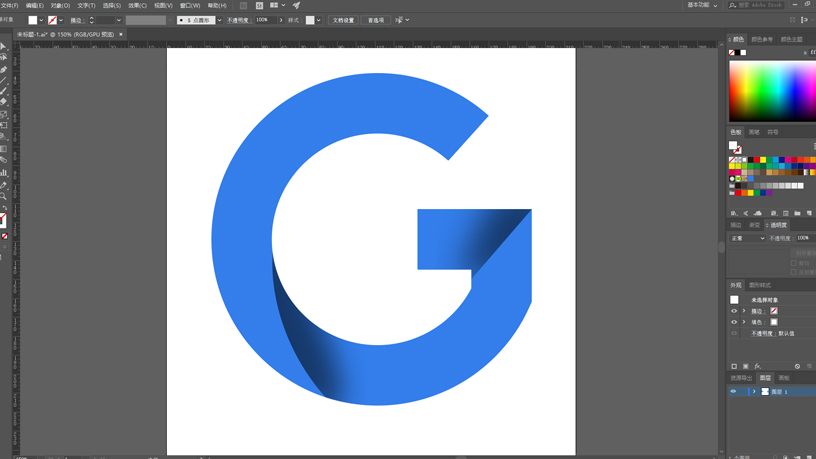Click the fill swatch in control bar
Viewport: 816px width, 459px height.
(32, 20)
